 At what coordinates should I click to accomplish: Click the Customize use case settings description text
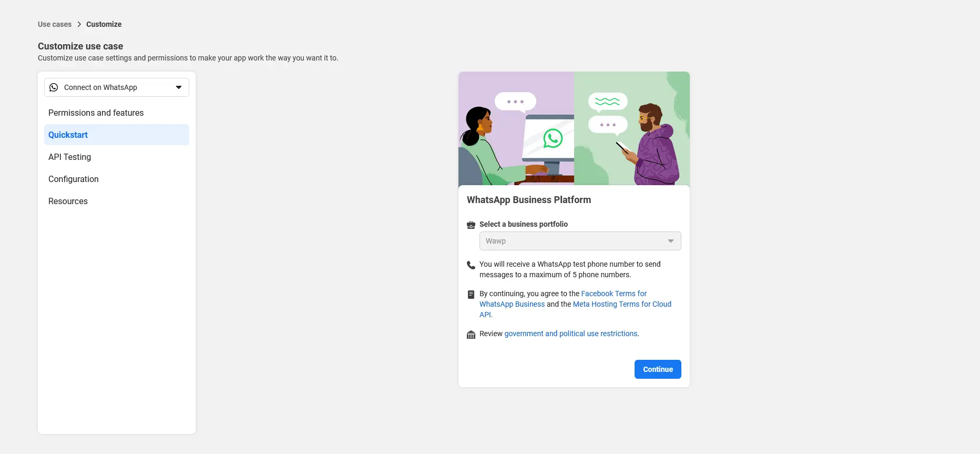(x=188, y=58)
